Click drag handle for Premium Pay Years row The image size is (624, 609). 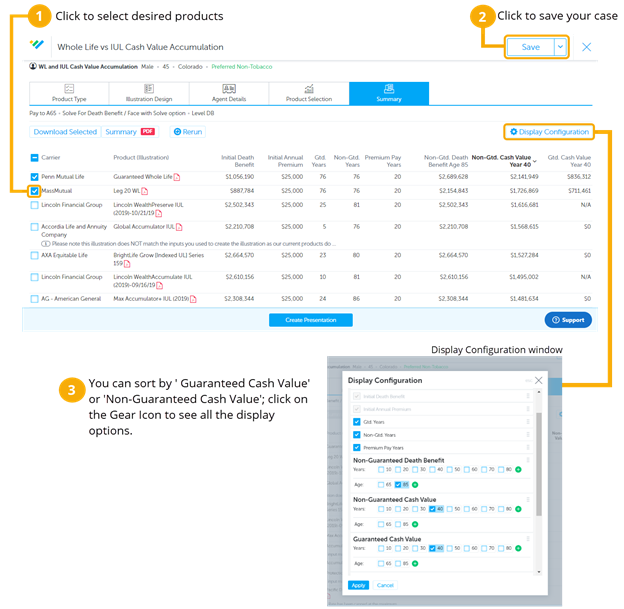528,448
